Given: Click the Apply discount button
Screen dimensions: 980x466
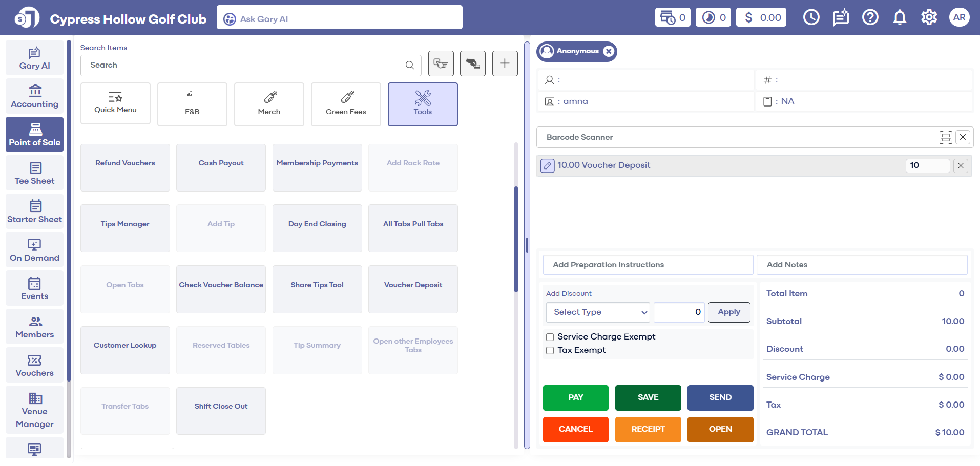Looking at the screenshot, I should pos(728,312).
